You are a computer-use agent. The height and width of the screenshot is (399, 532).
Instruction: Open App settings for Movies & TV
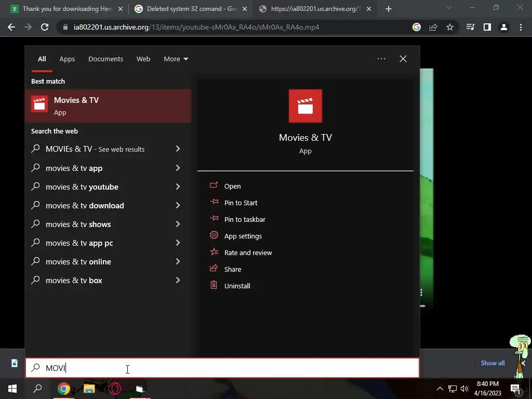pos(243,236)
